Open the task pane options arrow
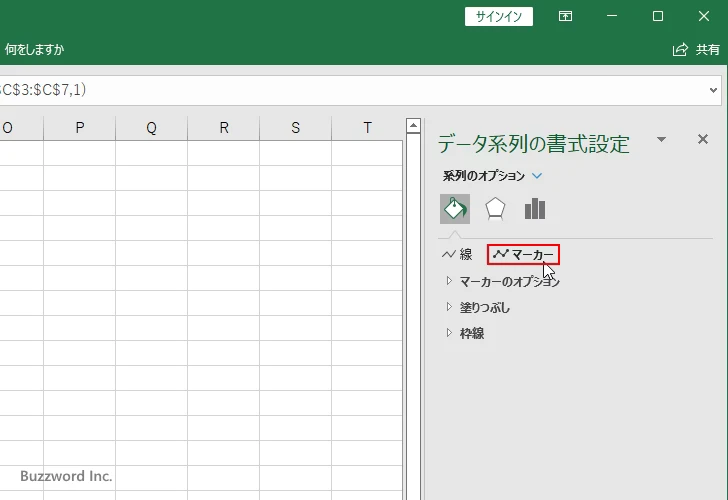Screen dimensions: 728x500 (662, 139)
